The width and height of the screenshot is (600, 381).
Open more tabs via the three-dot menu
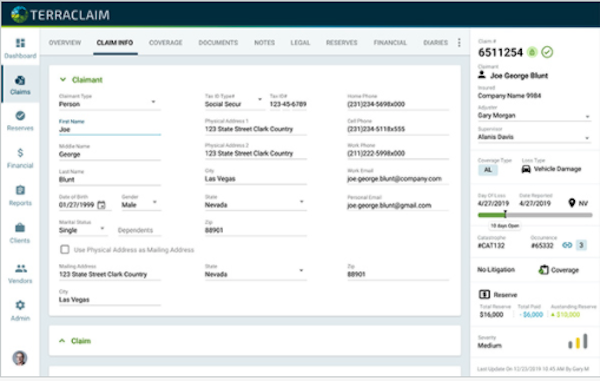[x=459, y=42]
